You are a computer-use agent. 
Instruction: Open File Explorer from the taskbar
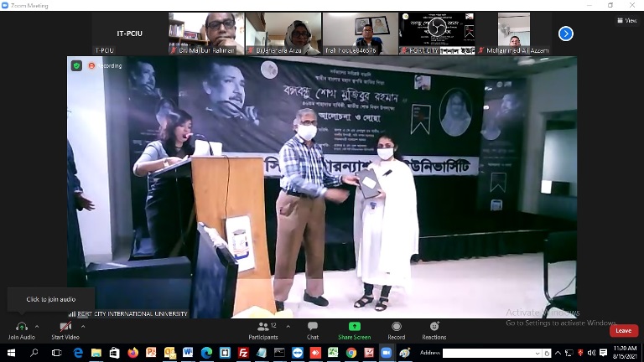point(96,353)
